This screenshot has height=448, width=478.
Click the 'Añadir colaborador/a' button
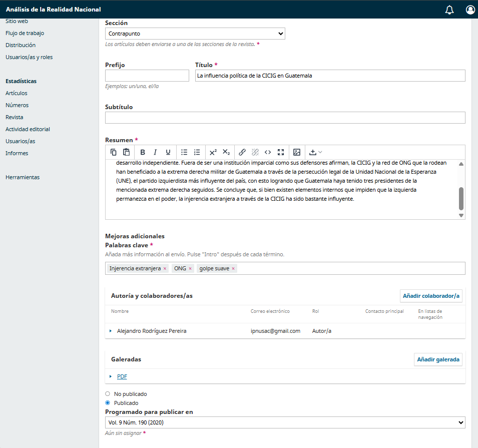(431, 296)
